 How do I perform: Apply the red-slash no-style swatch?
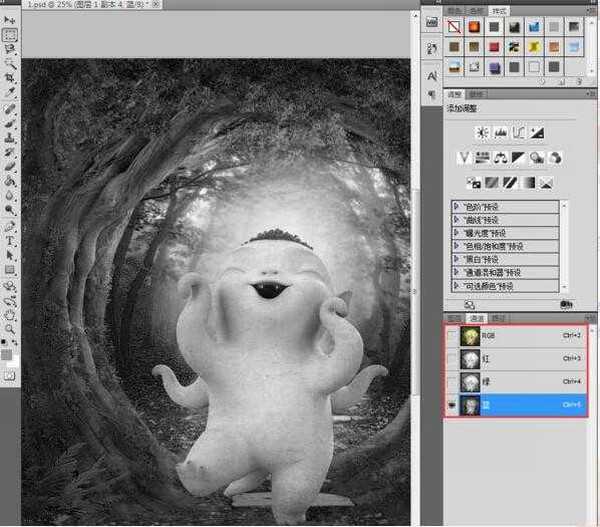pos(455,26)
